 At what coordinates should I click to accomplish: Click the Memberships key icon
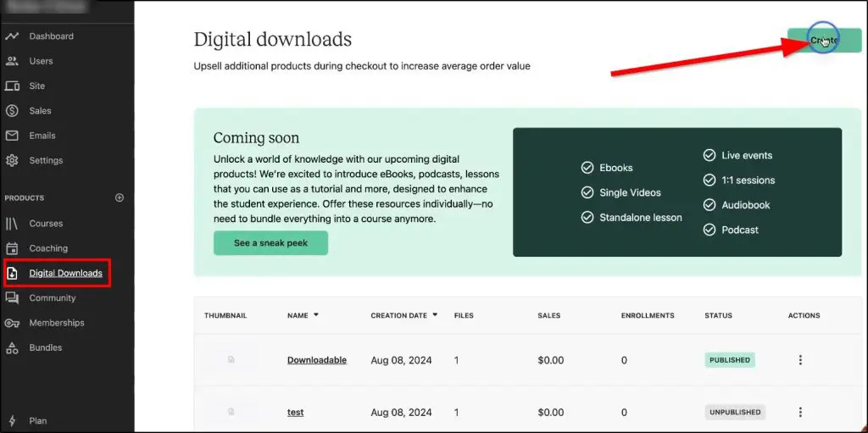(12, 323)
